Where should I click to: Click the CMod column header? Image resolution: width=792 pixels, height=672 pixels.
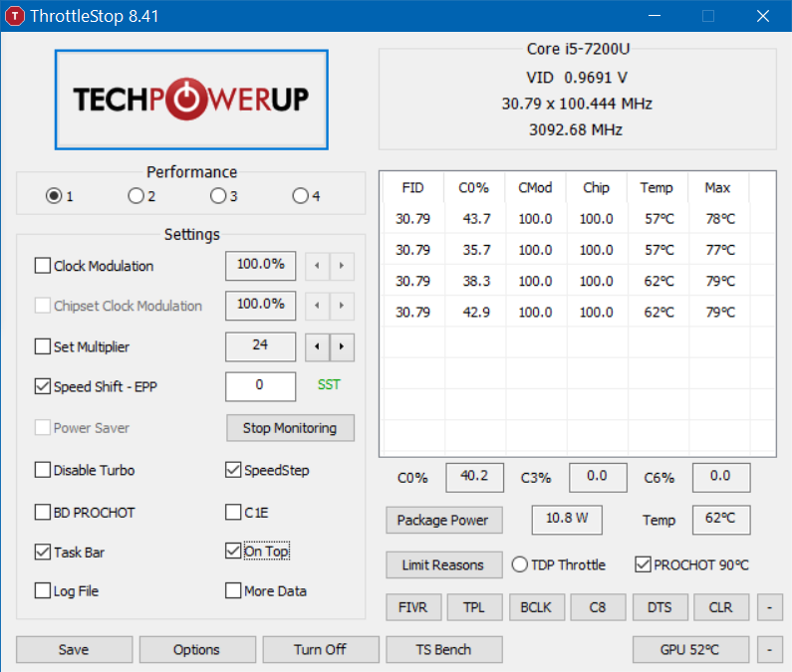[535, 188]
